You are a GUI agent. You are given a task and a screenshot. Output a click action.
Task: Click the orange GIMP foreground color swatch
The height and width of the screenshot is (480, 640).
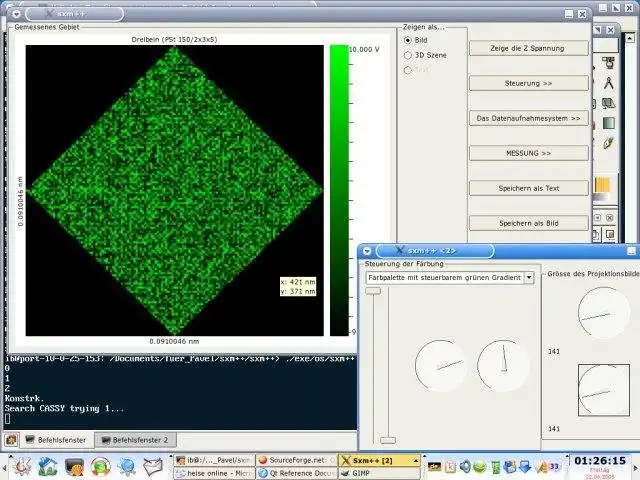(x=602, y=185)
